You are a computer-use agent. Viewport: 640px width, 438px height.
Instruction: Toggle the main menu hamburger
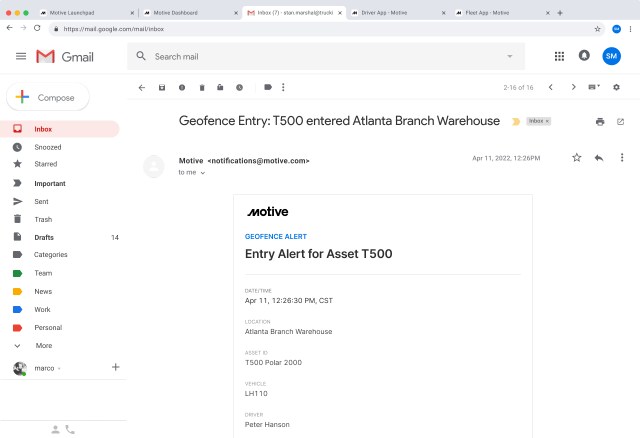21,56
